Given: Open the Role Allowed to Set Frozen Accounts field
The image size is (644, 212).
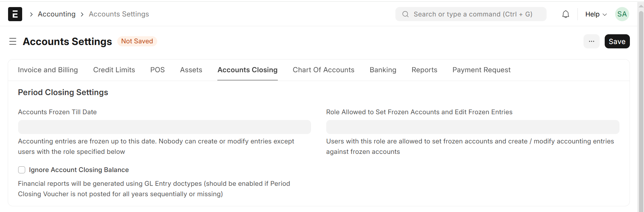Looking at the screenshot, I should 472,127.
